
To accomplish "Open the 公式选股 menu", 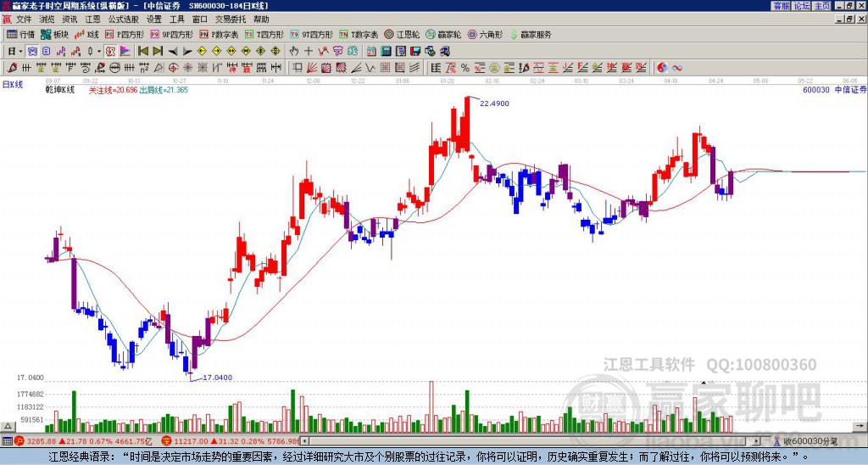I will [124, 20].
